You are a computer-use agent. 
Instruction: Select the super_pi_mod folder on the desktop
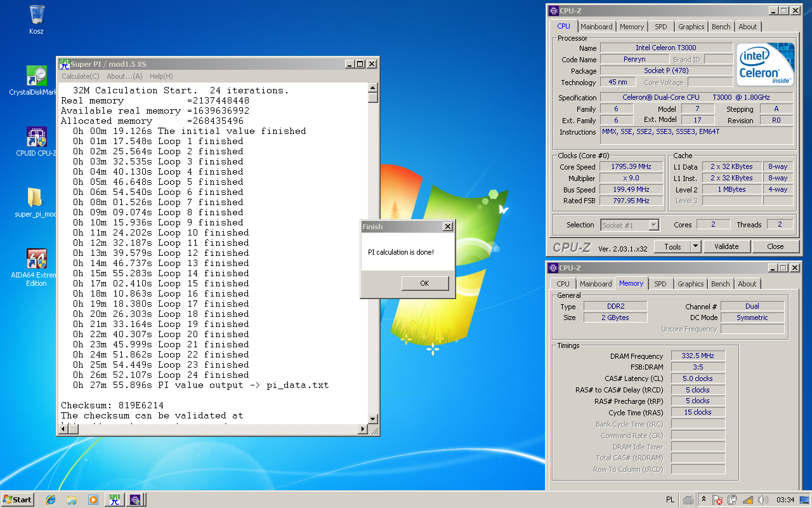(36, 202)
